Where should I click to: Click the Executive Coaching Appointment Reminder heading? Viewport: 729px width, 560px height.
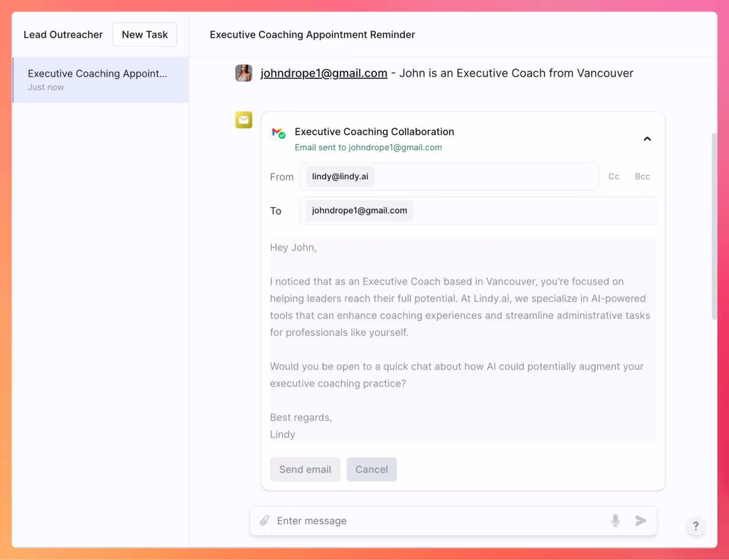point(313,35)
